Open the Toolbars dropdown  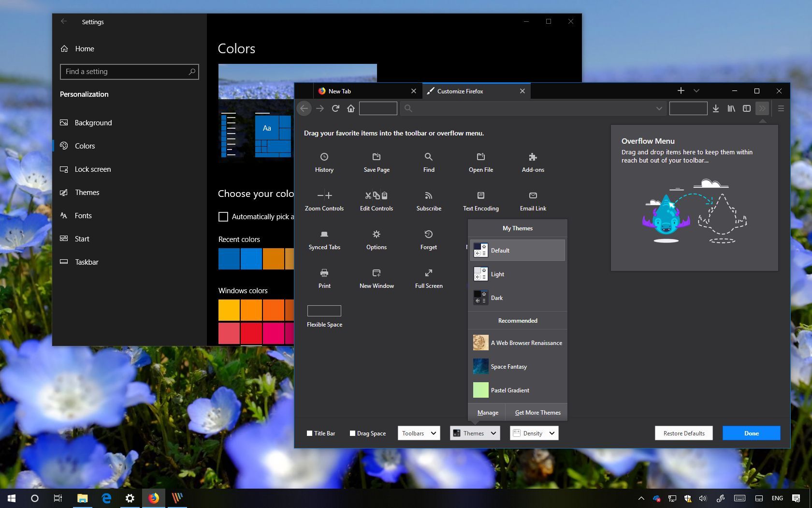tap(419, 433)
